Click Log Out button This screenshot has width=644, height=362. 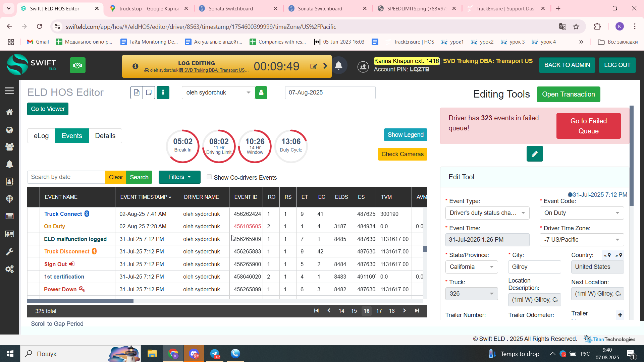618,65
